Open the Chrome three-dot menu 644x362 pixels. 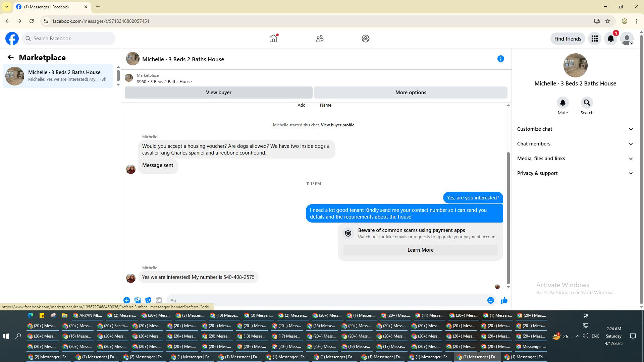point(637,21)
